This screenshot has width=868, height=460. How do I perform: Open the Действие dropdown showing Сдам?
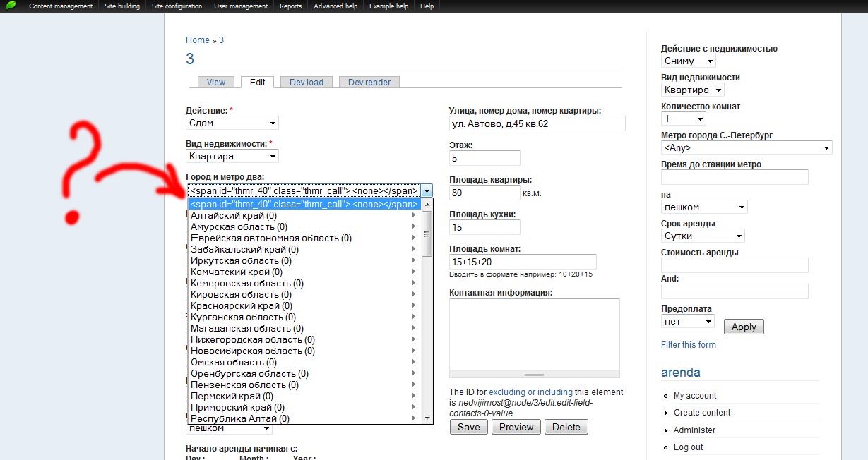pyautogui.click(x=232, y=123)
